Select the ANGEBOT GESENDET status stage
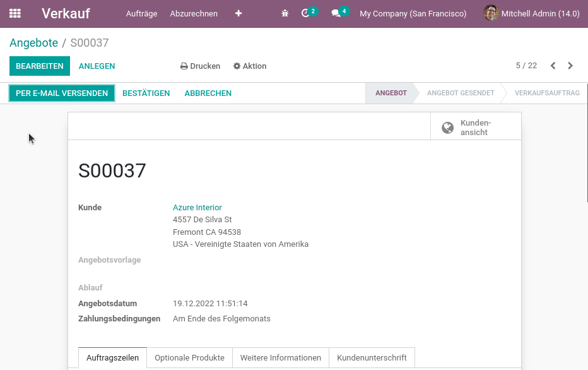Screen dimensions: 588x370 coord(461,93)
